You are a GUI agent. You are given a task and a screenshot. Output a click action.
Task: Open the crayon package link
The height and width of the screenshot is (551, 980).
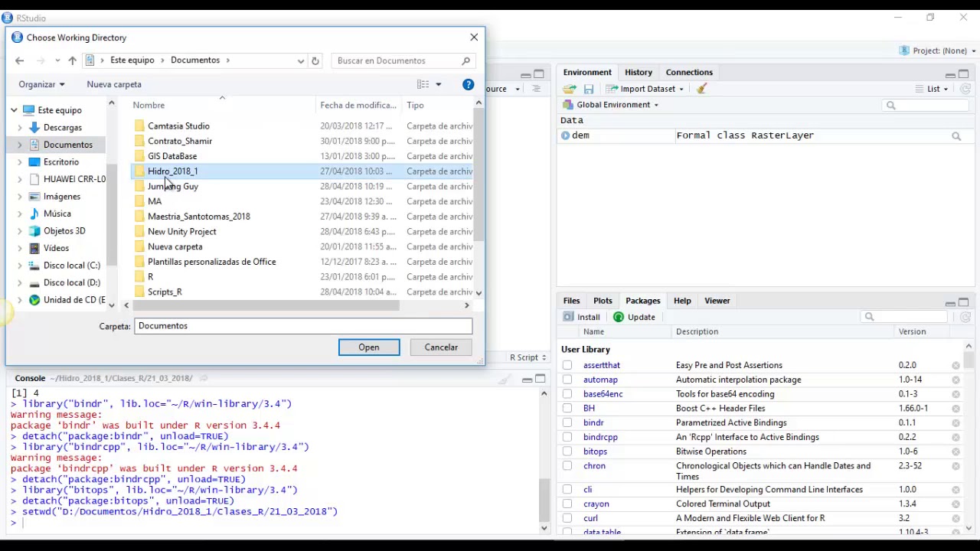(x=596, y=504)
